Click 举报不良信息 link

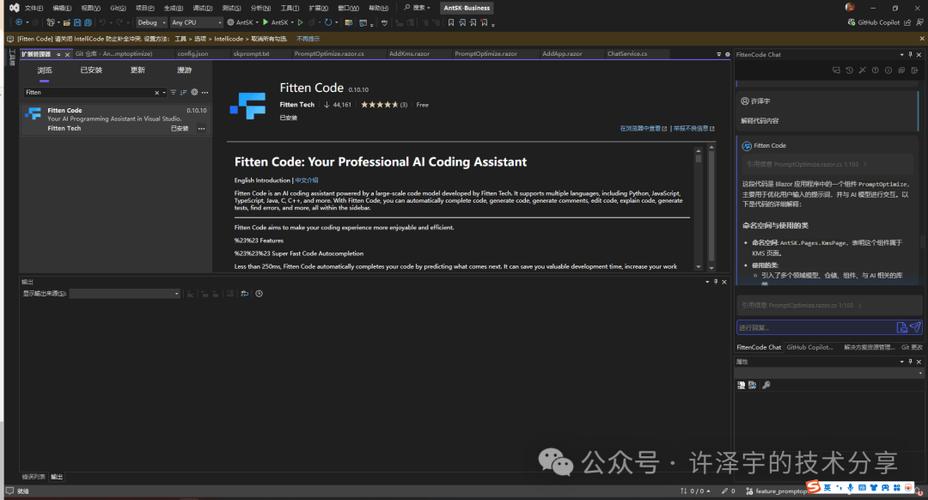(694, 128)
